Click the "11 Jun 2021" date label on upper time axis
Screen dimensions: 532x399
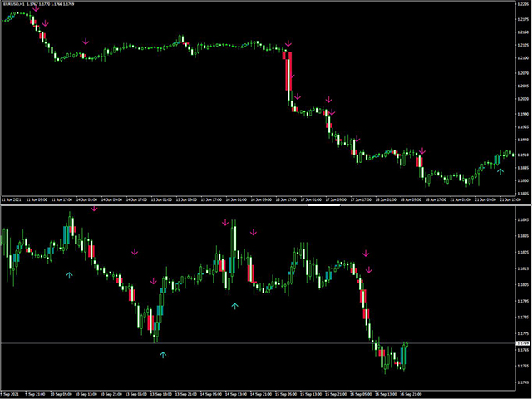point(12,200)
